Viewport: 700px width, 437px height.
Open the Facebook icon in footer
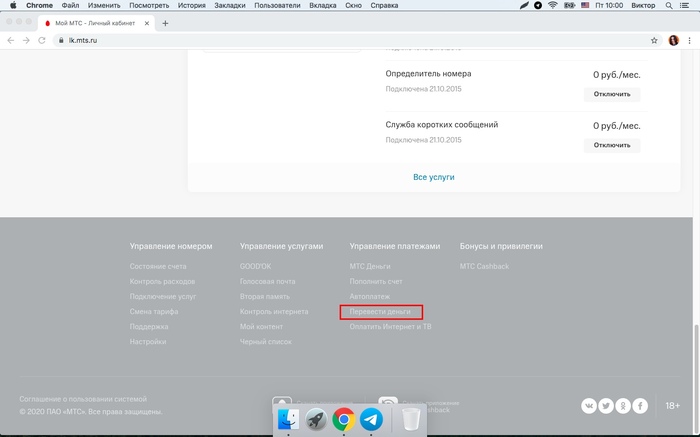coord(640,406)
